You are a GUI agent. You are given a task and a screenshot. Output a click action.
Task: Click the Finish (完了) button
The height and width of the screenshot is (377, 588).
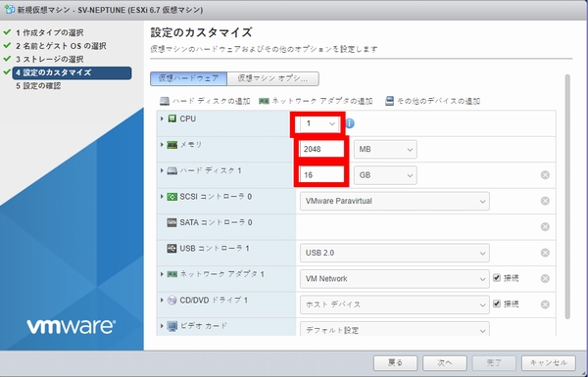494,362
